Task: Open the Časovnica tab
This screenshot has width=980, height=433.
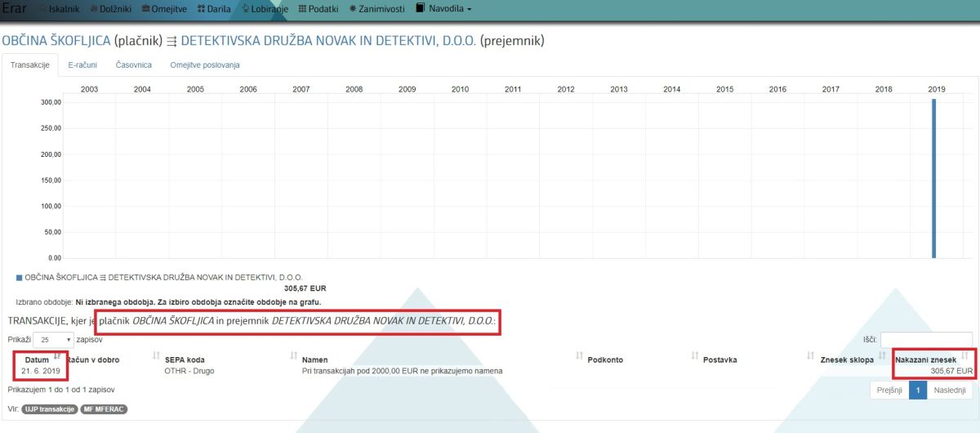Action: pyautogui.click(x=134, y=65)
